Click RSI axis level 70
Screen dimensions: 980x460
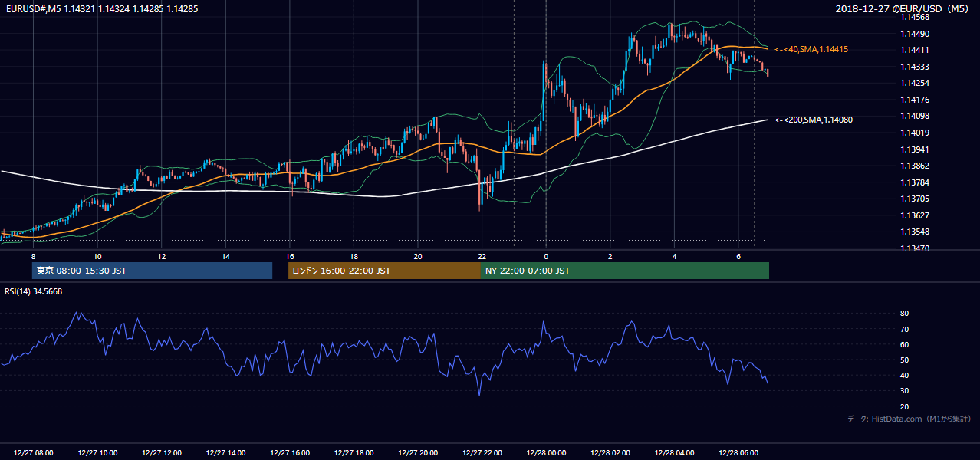point(905,329)
